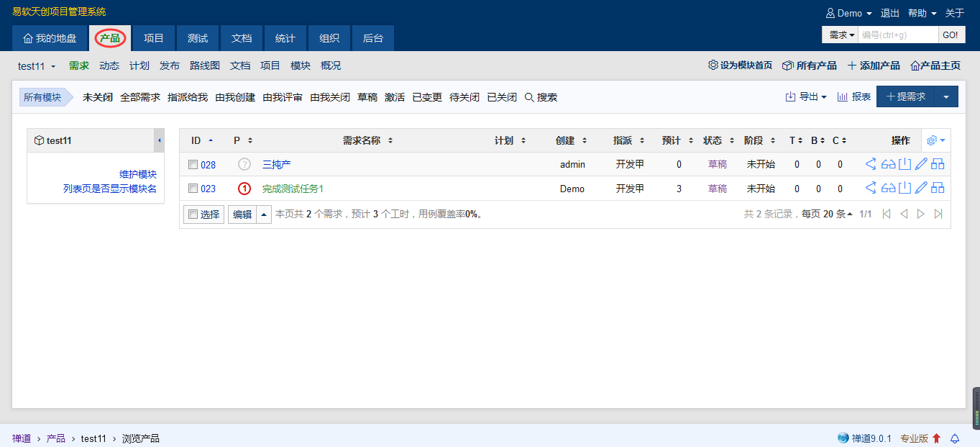Tick the checkbox for story 023

[193, 189]
